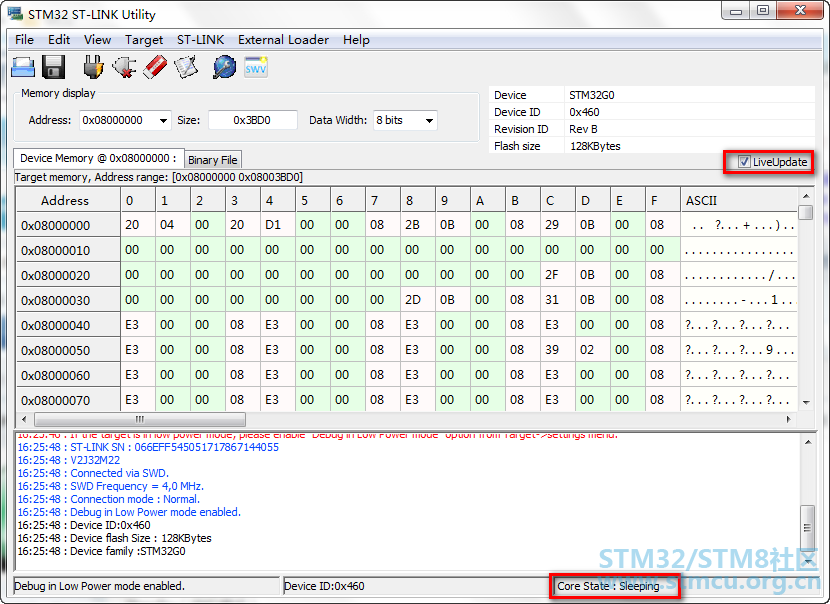Open the View menu
830x604 pixels.
97,40
